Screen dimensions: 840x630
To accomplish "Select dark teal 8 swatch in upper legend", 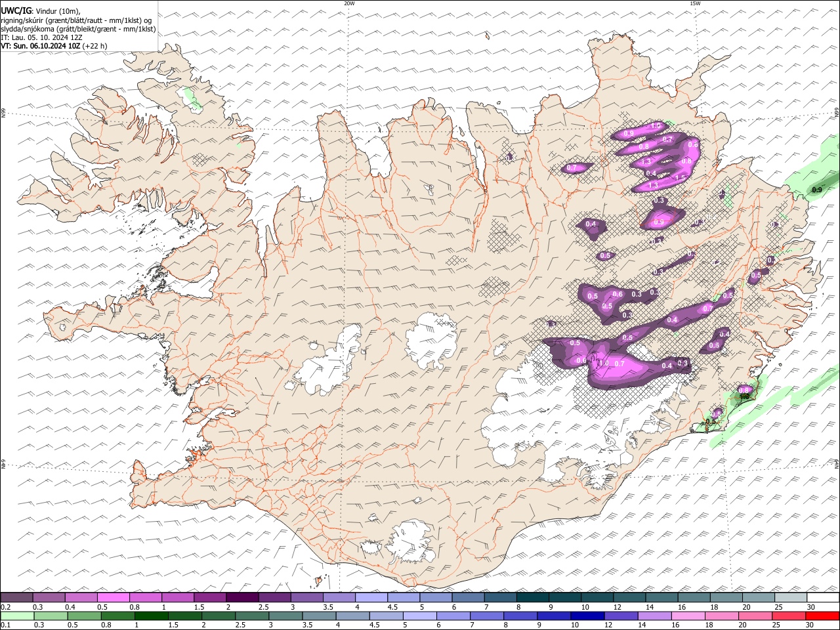I will (532, 597).
